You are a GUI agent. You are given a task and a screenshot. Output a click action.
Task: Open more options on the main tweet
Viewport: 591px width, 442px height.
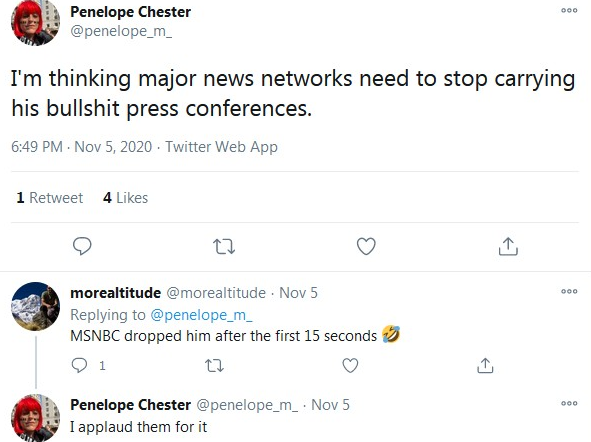569,11
